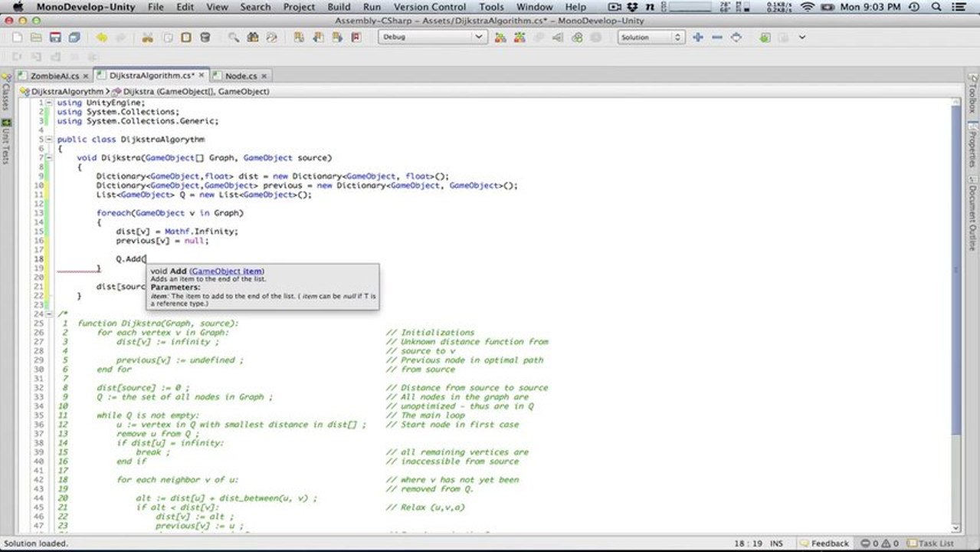Click the Rebuild All toolbar icon
This screenshot has width=980, height=552.
(x=519, y=37)
